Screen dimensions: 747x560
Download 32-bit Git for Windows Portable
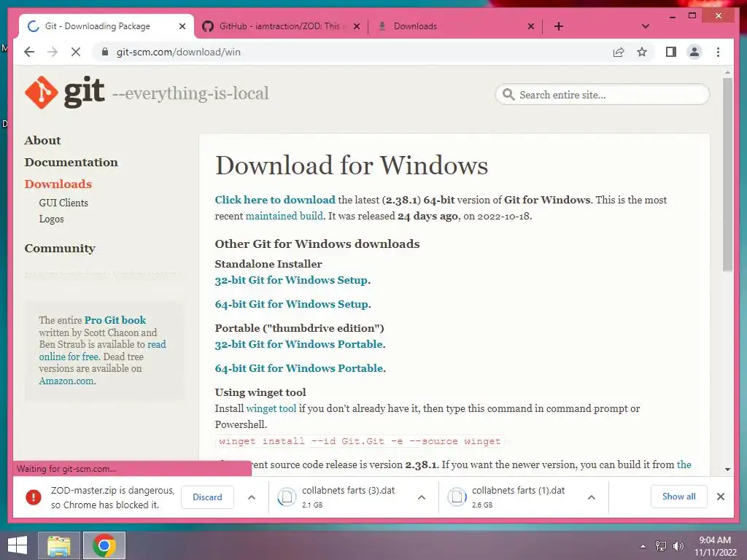click(x=298, y=344)
